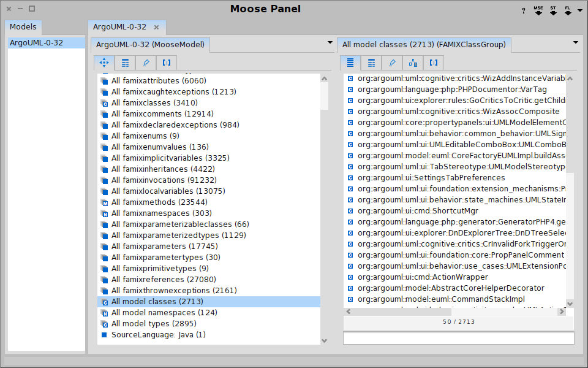Click the scroll up arrow of the MooseModel list
This screenshot has height=368, width=588.
tap(325, 79)
